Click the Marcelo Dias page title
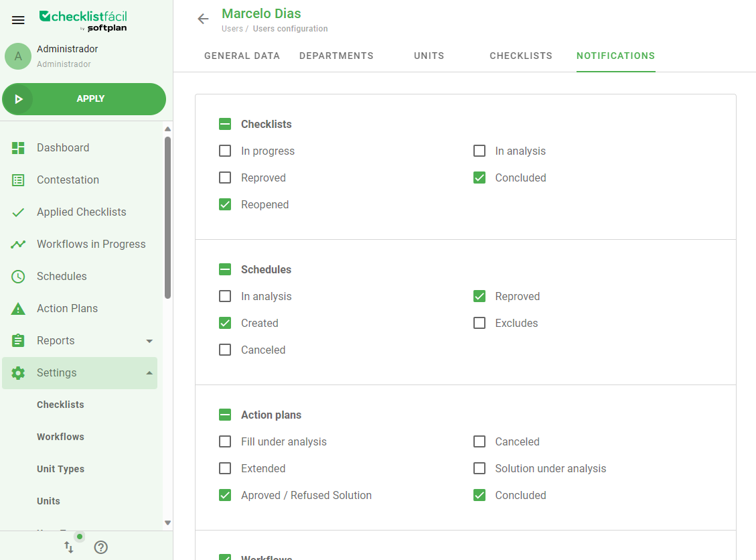Image resolution: width=756 pixels, height=560 pixels. pos(261,13)
